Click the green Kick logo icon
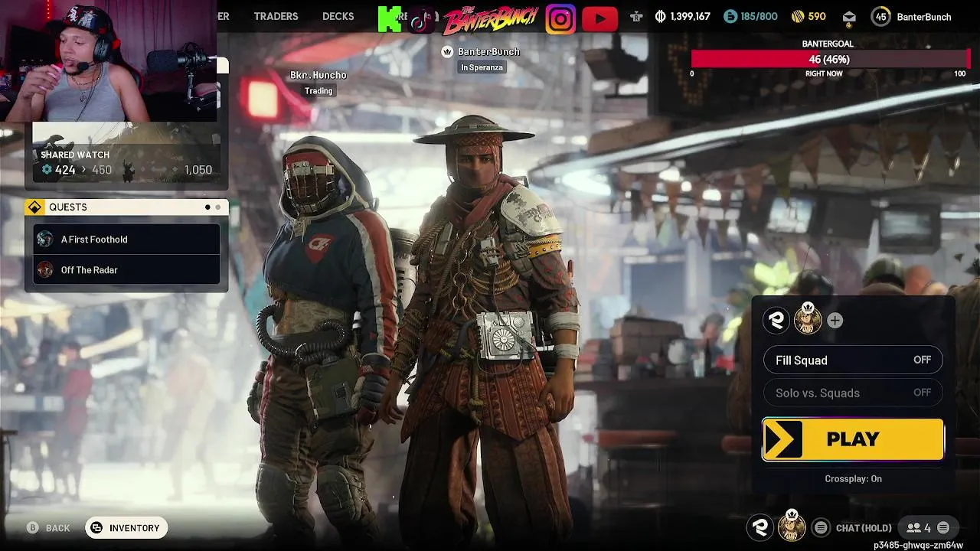 [x=390, y=19]
